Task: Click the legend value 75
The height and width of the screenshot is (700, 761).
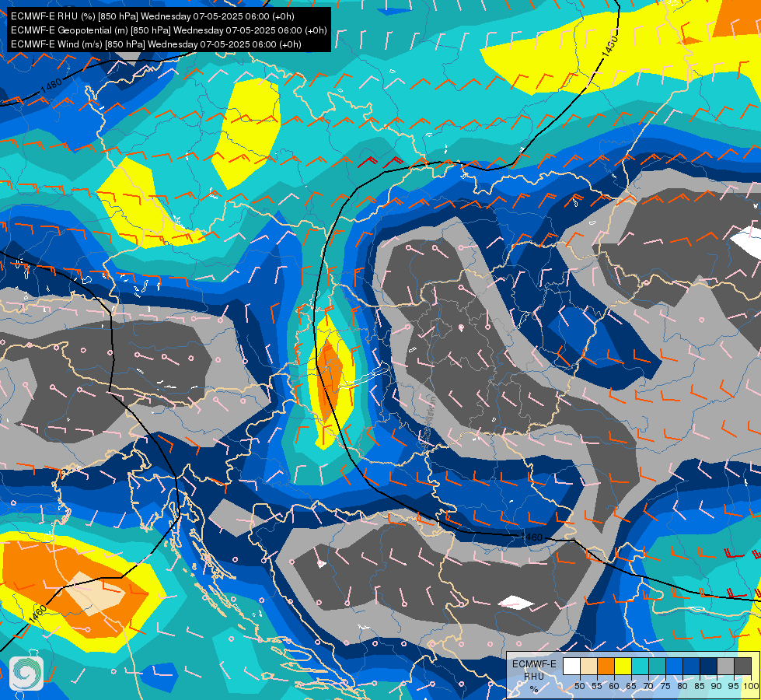Action: (x=665, y=687)
